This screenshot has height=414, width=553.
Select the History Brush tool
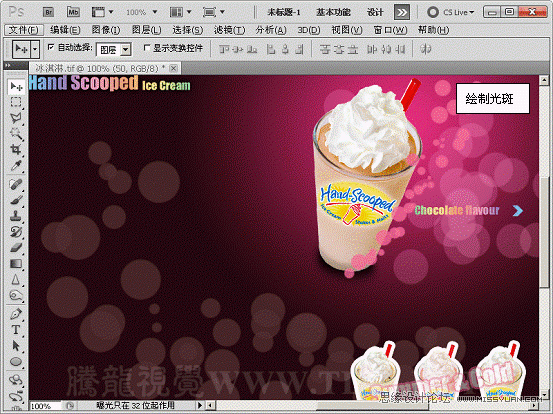tap(16, 231)
